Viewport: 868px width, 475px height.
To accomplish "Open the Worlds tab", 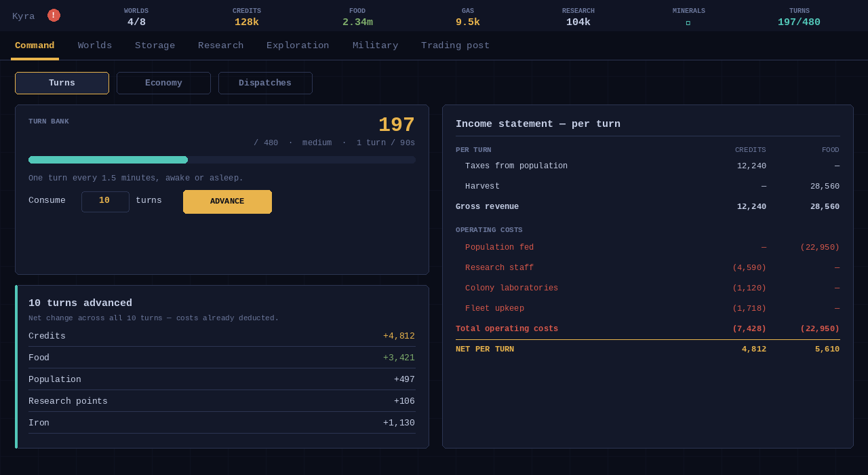I will tap(95, 45).
